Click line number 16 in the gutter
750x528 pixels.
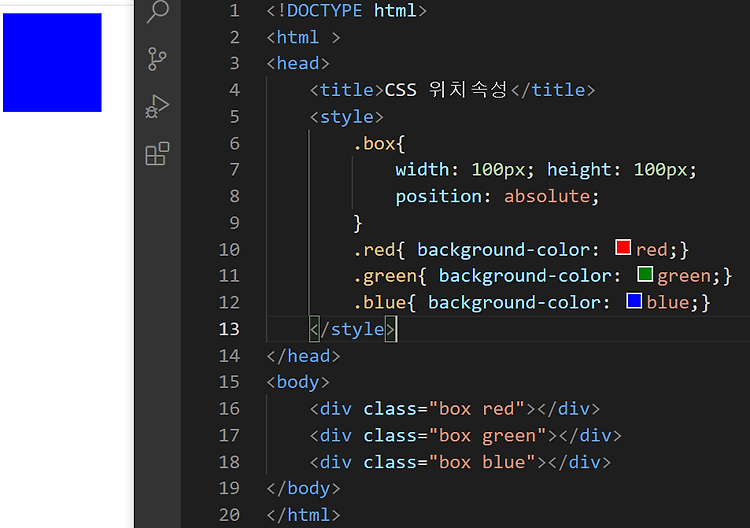[229, 409]
